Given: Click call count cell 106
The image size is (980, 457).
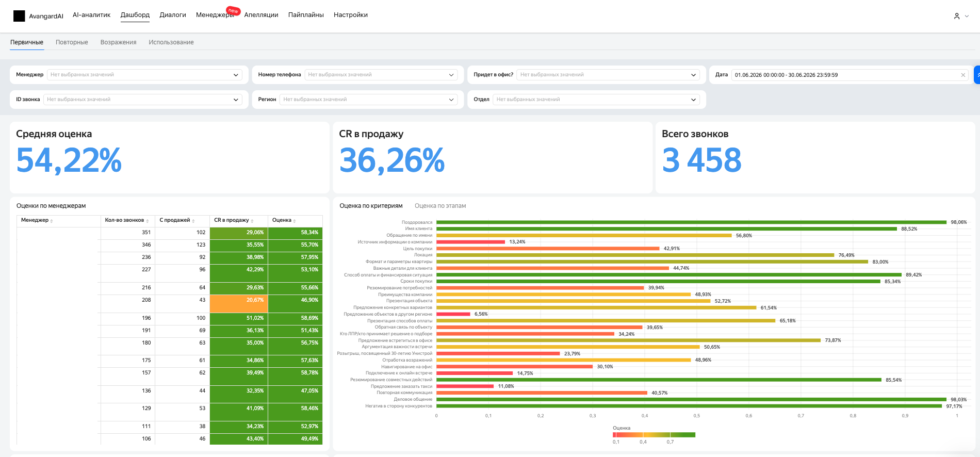Looking at the screenshot, I should click(x=128, y=439).
